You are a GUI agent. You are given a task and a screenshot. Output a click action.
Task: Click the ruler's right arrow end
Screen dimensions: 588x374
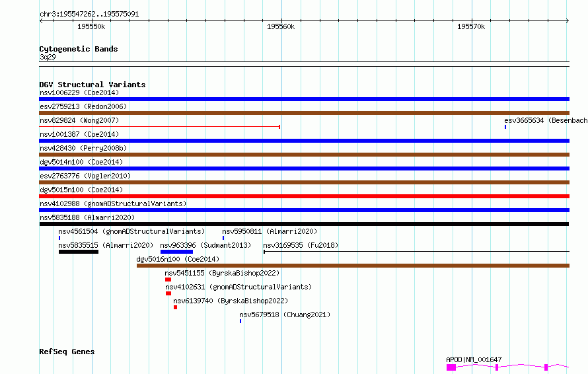tap(568, 21)
